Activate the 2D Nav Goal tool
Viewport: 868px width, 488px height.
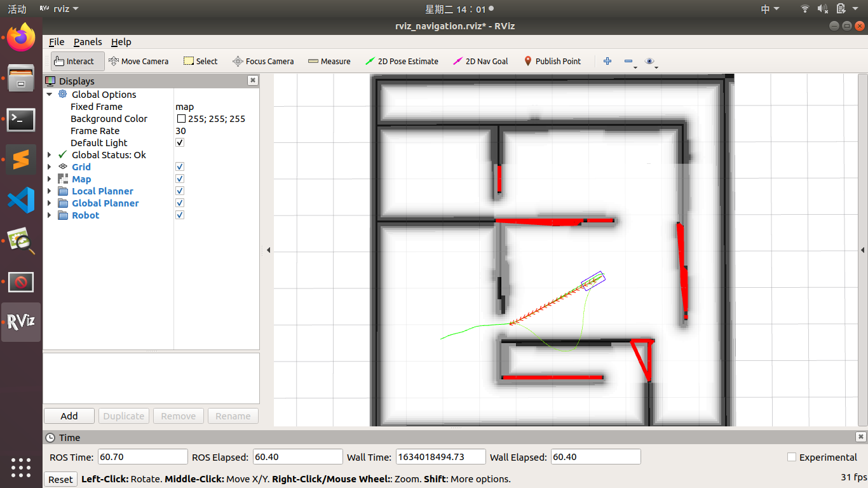[x=480, y=61]
